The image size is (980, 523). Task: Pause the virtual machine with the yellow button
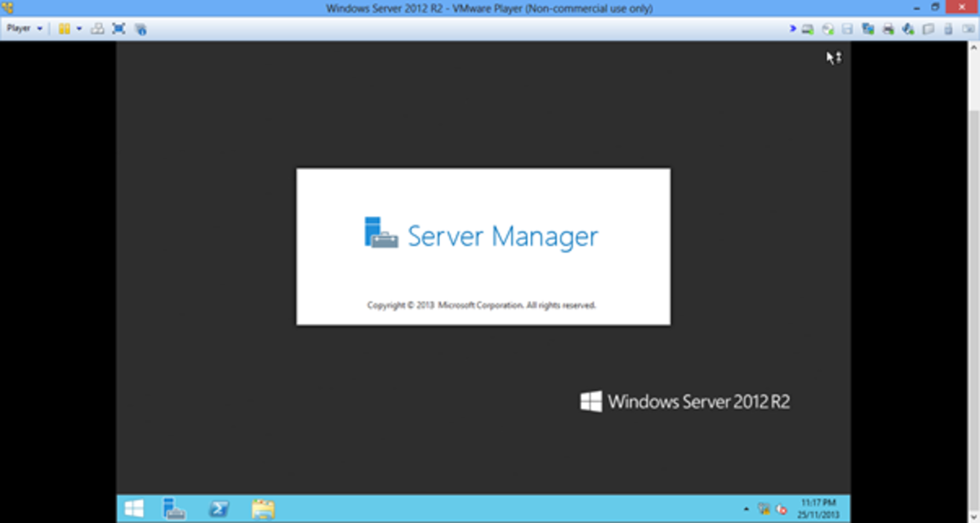(64, 29)
